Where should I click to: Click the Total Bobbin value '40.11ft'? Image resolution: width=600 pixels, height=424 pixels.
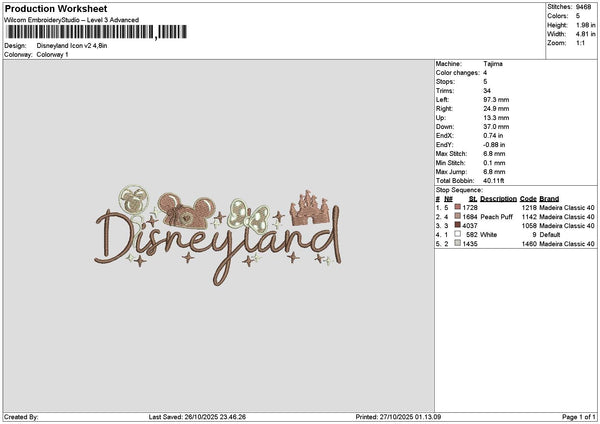pyautogui.click(x=494, y=181)
